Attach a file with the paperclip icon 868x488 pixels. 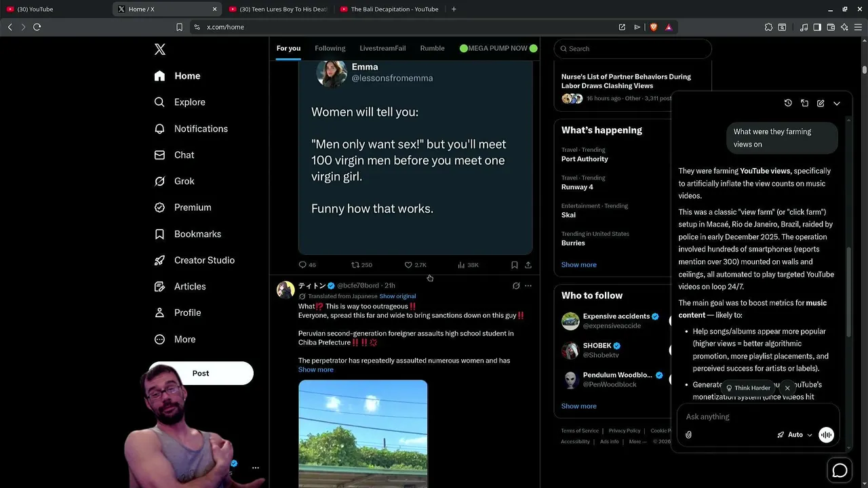click(688, 435)
